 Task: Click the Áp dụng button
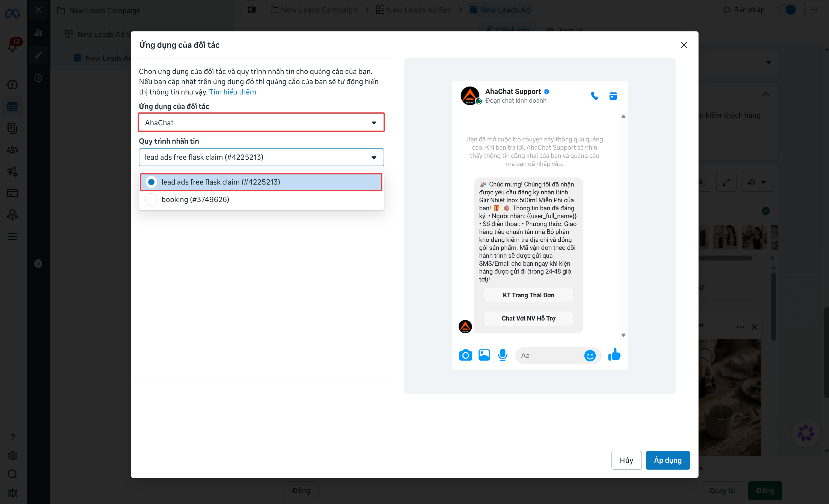tap(667, 460)
